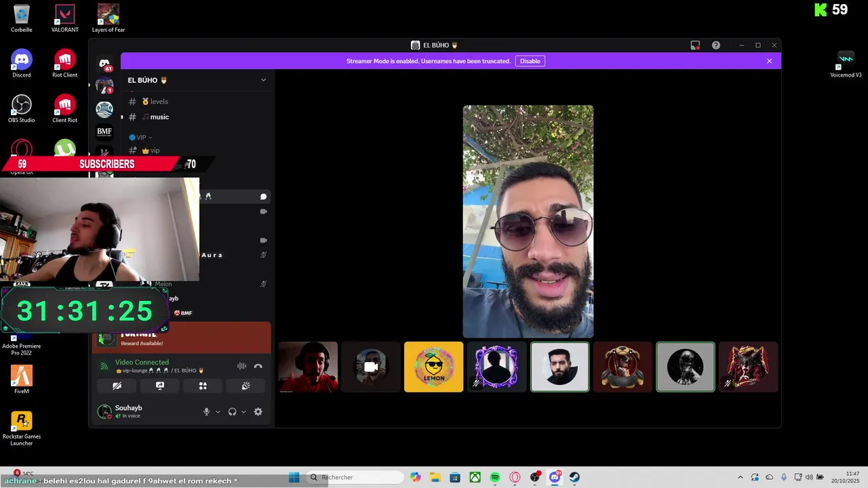Show hidden system tray icons chevron

tap(740, 477)
